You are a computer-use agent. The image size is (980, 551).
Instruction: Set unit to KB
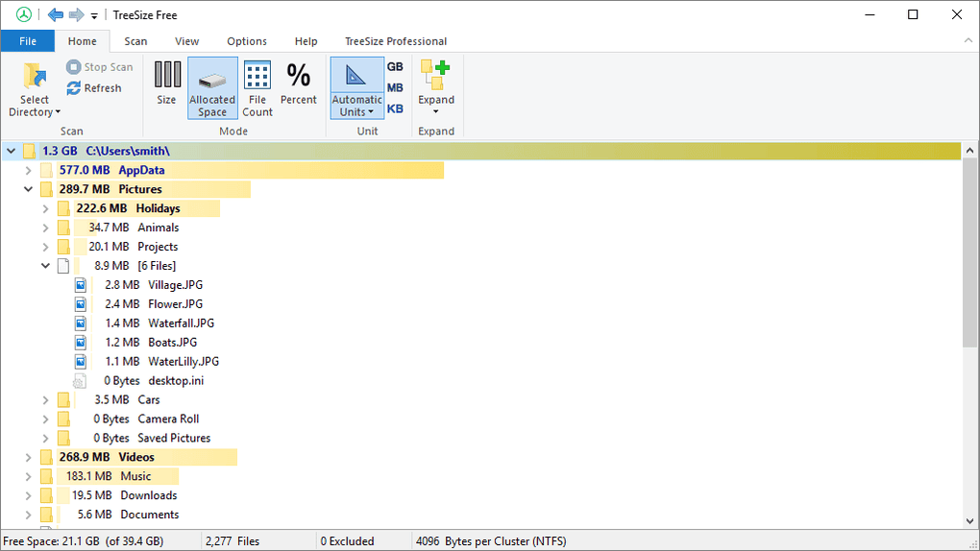395,108
